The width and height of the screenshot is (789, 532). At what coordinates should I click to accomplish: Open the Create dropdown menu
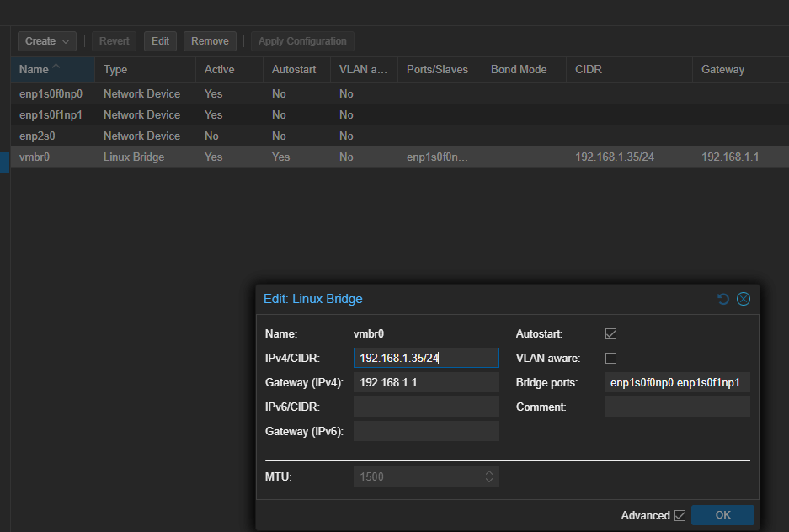tap(47, 41)
